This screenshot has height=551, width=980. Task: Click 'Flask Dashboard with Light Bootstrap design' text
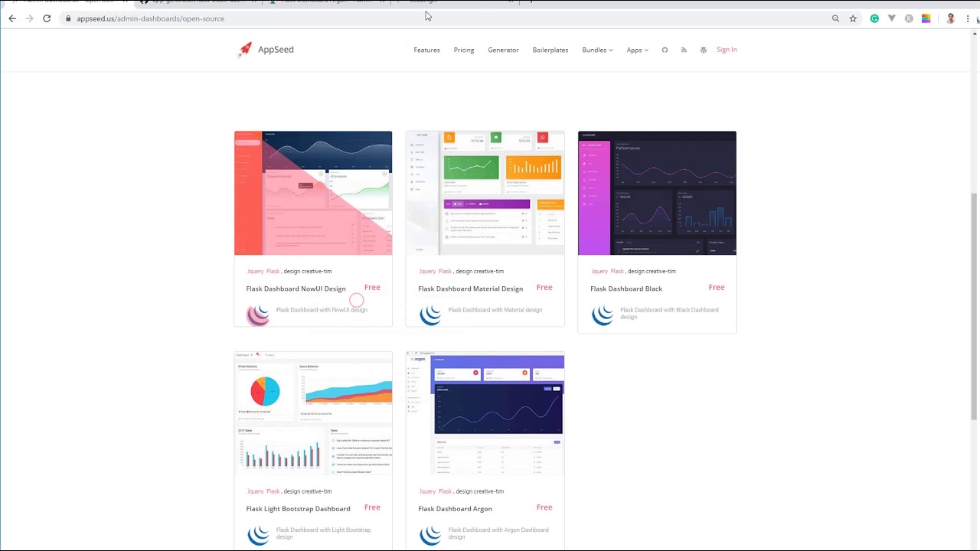(x=324, y=533)
